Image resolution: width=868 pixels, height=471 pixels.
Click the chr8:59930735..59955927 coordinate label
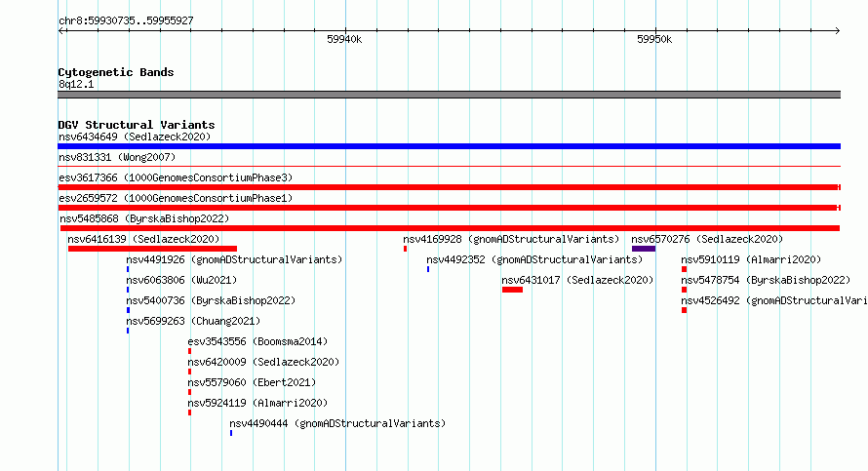(x=126, y=20)
